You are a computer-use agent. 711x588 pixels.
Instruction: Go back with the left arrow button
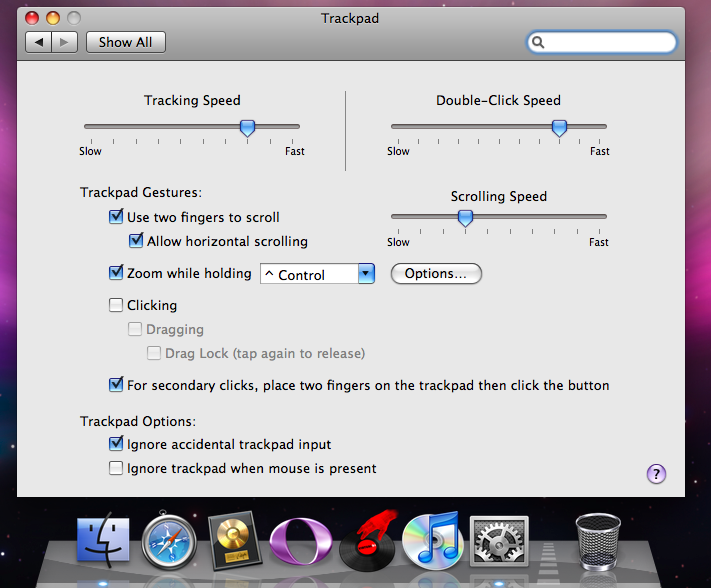(x=39, y=42)
